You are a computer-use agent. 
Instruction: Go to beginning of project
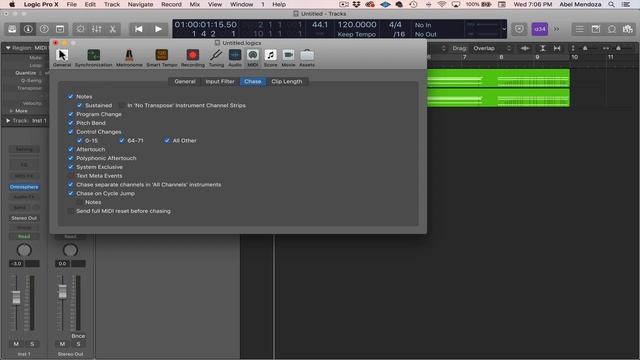tap(139, 29)
